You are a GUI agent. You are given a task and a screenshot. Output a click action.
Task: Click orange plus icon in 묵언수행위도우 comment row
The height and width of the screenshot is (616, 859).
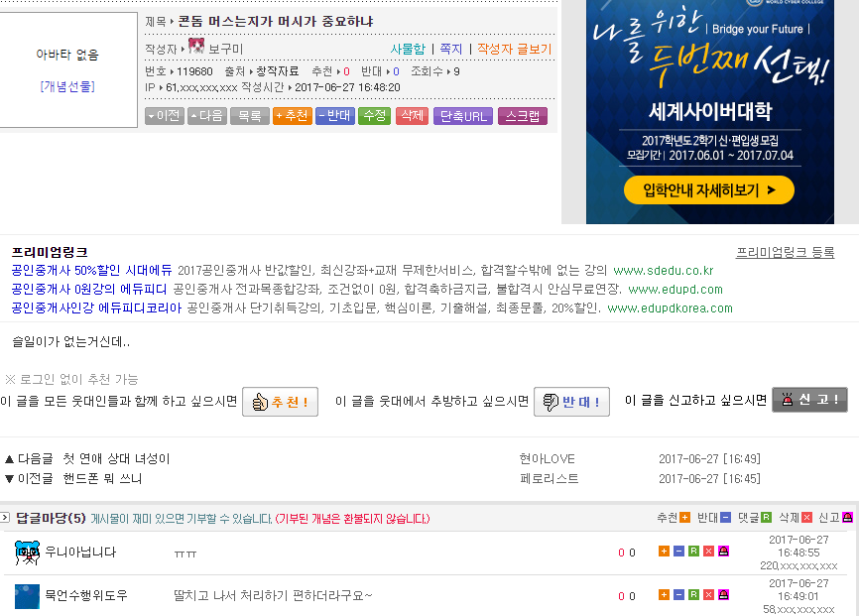coord(664,594)
